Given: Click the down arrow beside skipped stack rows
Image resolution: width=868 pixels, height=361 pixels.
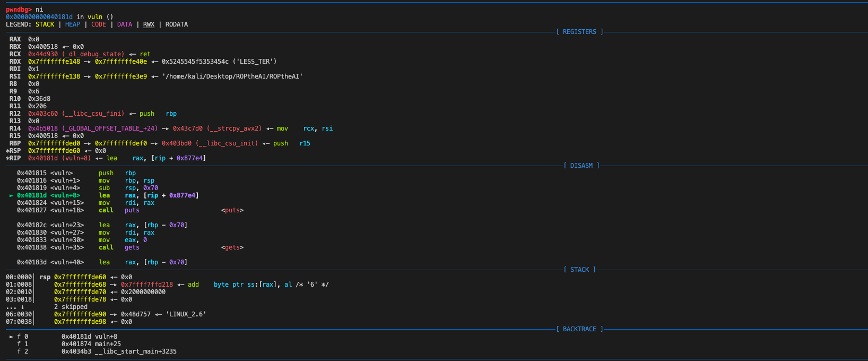Looking at the screenshot, I should pyautogui.click(x=22, y=307).
